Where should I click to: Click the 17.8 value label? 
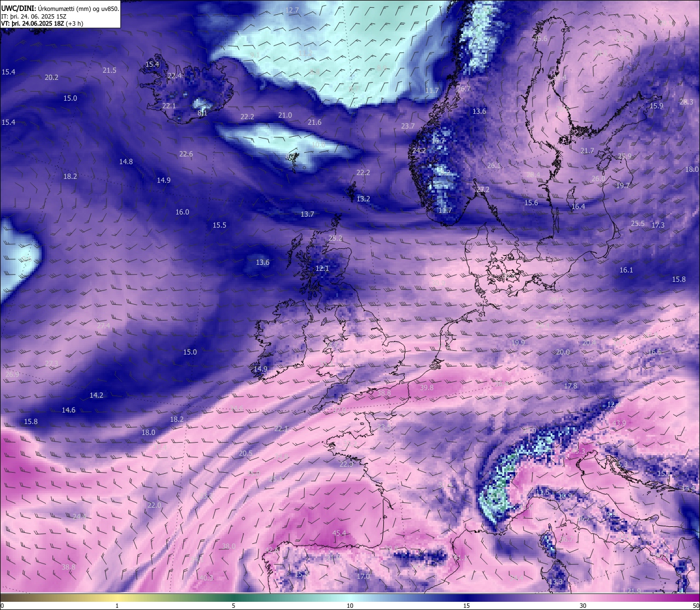[570, 386]
